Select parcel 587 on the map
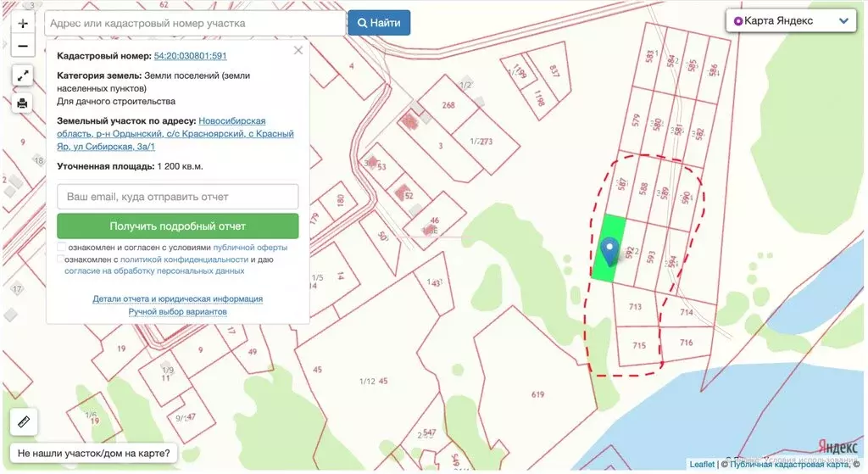This screenshot has width=868, height=474. point(621,184)
